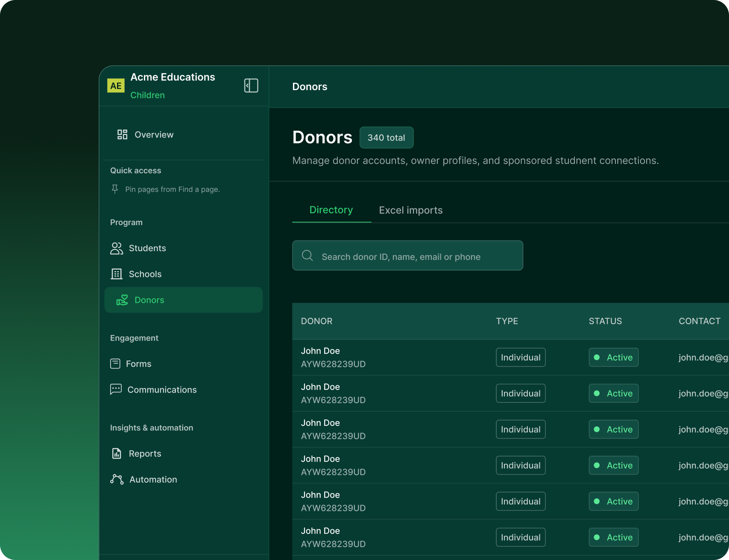Click the Program section heading

(x=126, y=223)
